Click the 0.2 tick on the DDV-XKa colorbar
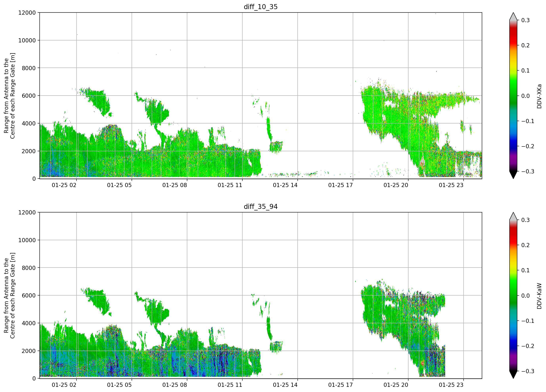 (526, 45)
